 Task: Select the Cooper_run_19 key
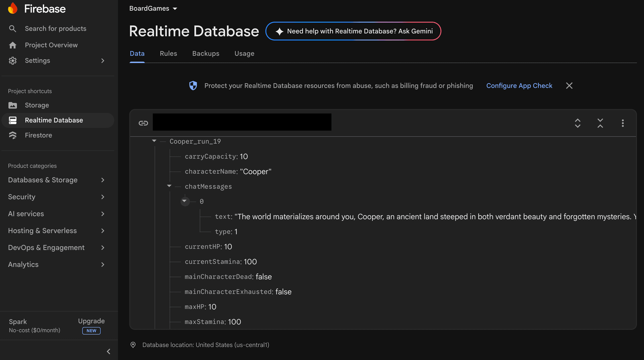tap(195, 141)
